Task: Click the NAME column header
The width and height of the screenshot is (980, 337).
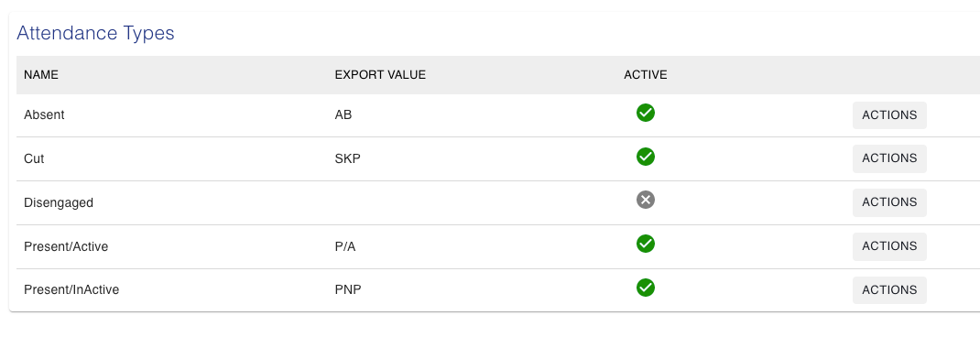Action: pyautogui.click(x=40, y=74)
